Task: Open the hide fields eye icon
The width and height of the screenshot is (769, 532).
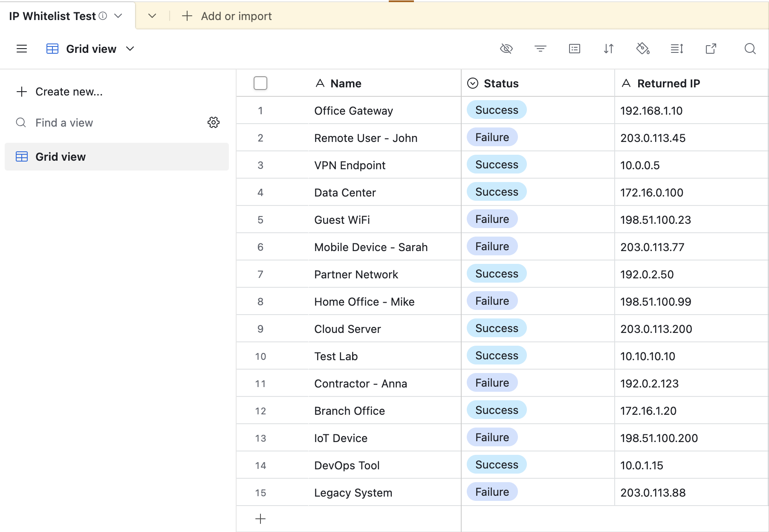Action: (x=506, y=49)
